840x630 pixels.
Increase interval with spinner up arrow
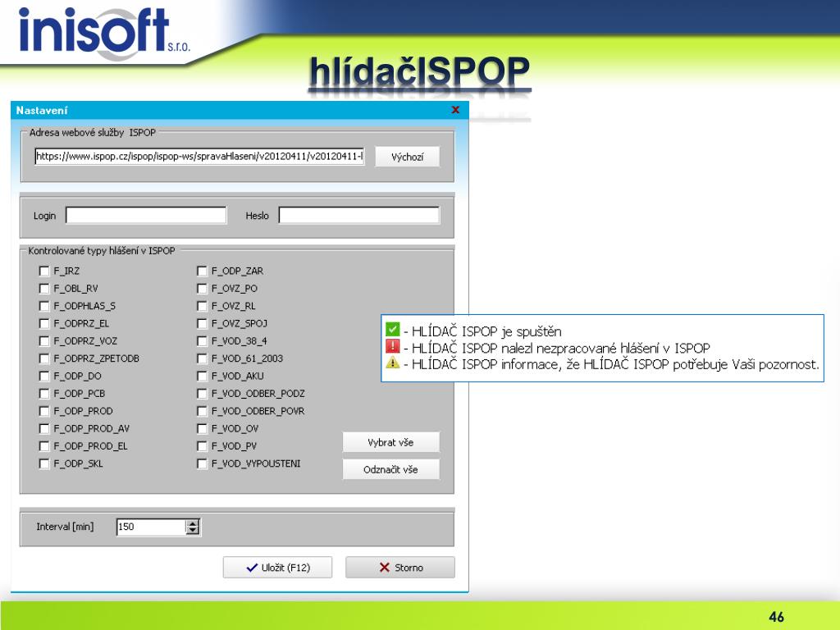click(x=192, y=523)
